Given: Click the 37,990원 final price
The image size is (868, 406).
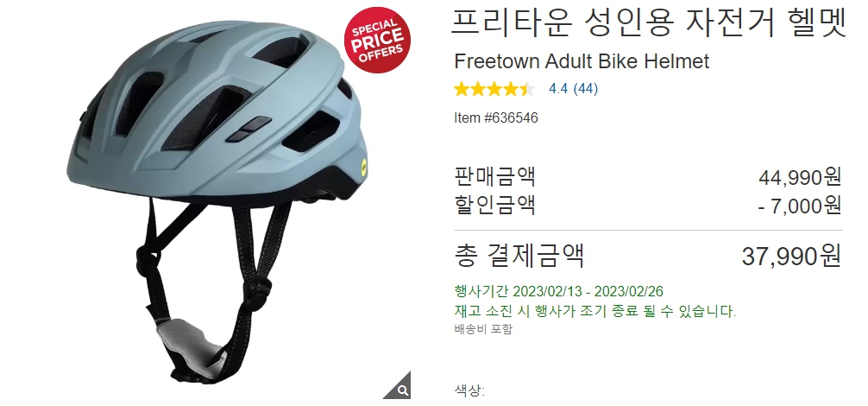Looking at the screenshot, I should (x=791, y=256).
